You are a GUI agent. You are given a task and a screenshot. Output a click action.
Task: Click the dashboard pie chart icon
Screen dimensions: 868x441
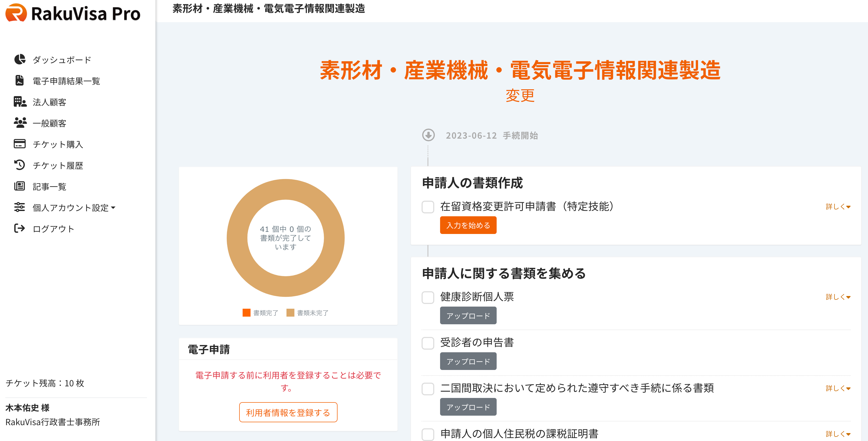point(20,59)
